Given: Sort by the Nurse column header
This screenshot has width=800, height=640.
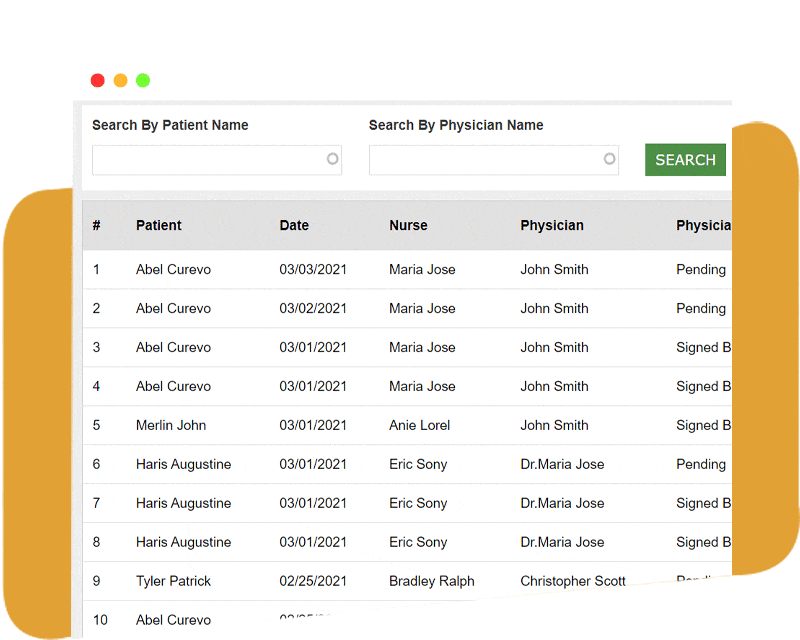Looking at the screenshot, I should (408, 225).
